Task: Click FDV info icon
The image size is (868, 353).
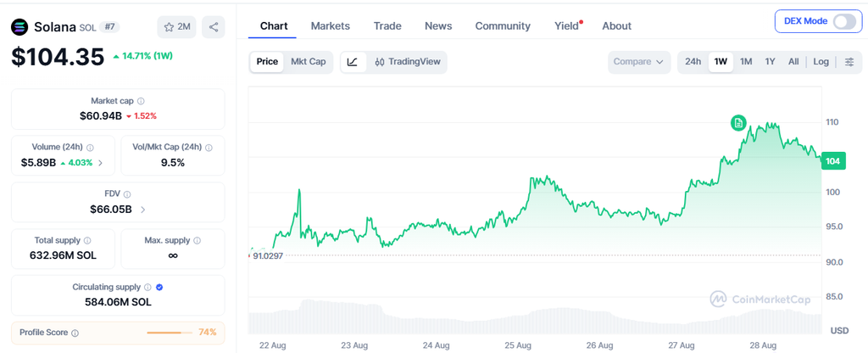Action: coord(127,194)
